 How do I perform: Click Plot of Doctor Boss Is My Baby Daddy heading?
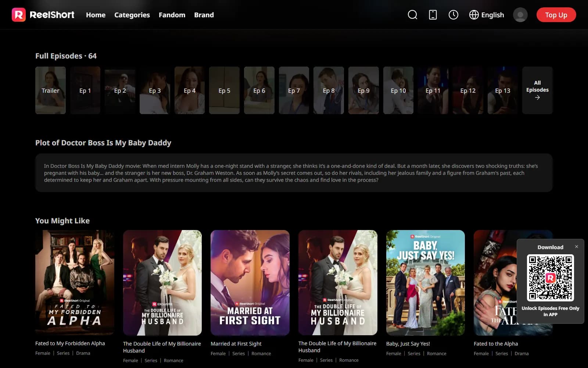tap(103, 143)
